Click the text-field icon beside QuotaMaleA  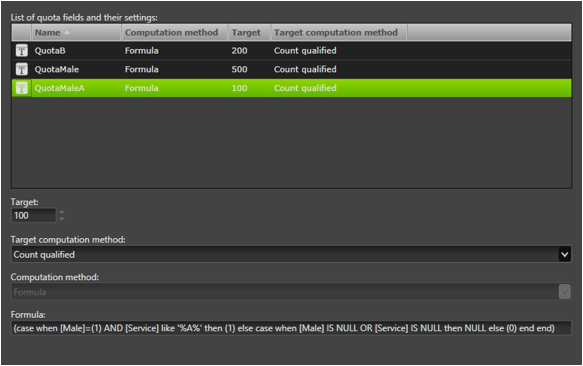[22, 88]
